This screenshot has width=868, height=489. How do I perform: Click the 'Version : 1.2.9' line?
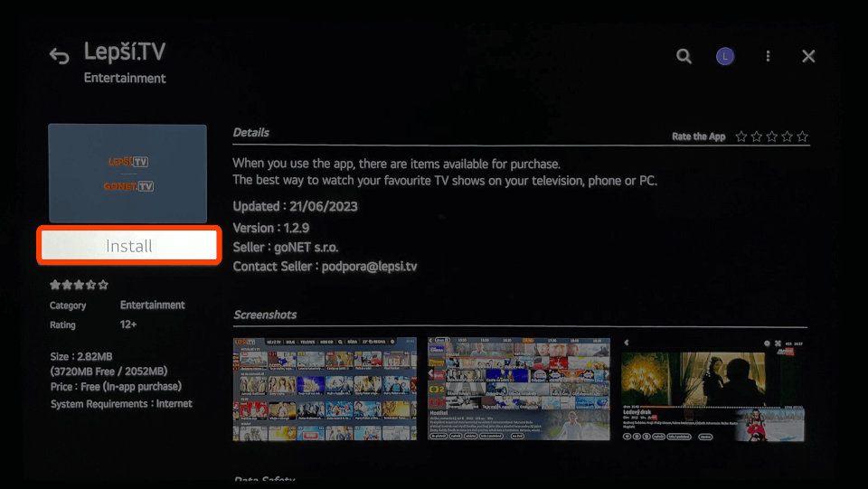[x=270, y=228]
